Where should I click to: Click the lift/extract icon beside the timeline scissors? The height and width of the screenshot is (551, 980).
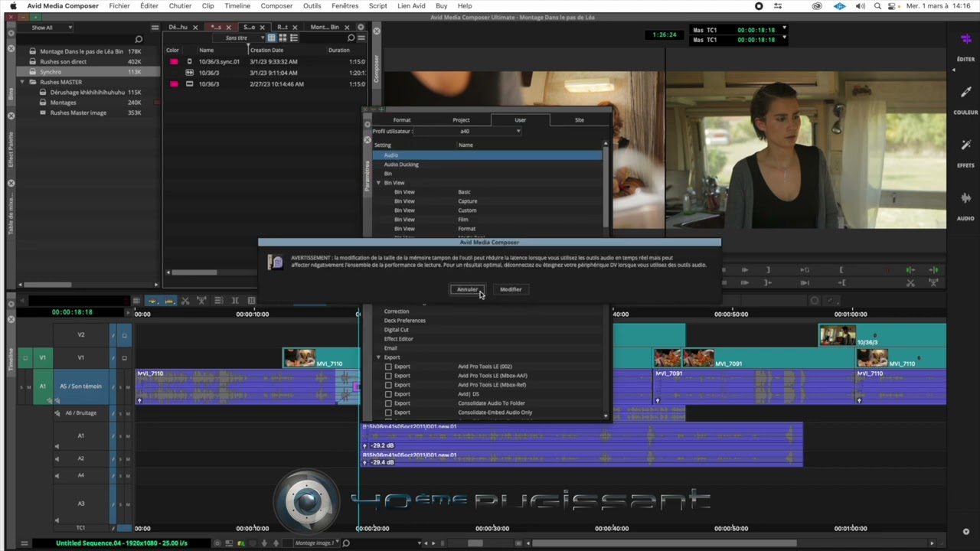click(x=201, y=301)
